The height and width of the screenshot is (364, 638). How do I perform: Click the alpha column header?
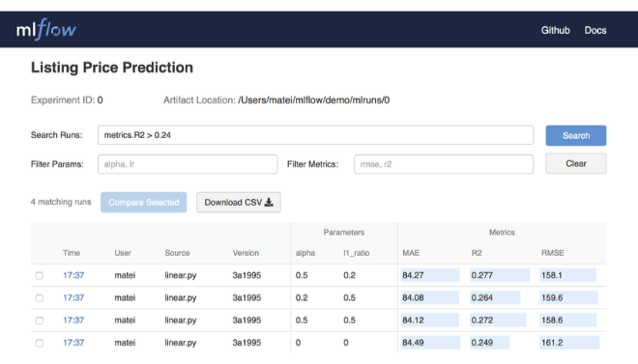tap(305, 253)
